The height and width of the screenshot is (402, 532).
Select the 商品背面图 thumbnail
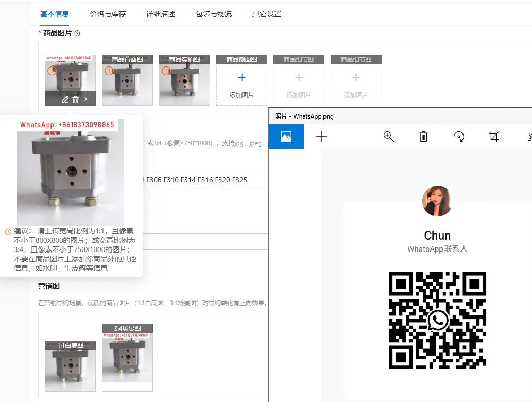[x=127, y=80]
